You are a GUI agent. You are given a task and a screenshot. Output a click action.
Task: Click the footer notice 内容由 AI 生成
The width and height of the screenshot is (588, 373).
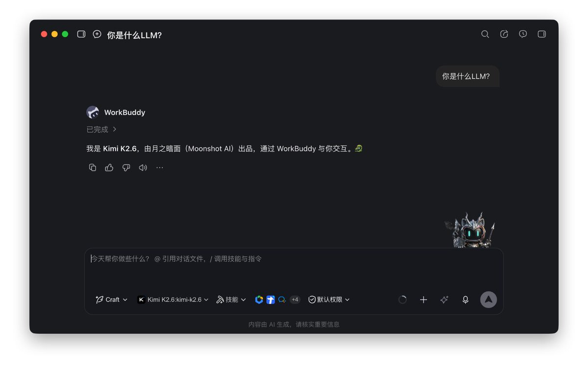pyautogui.click(x=294, y=324)
